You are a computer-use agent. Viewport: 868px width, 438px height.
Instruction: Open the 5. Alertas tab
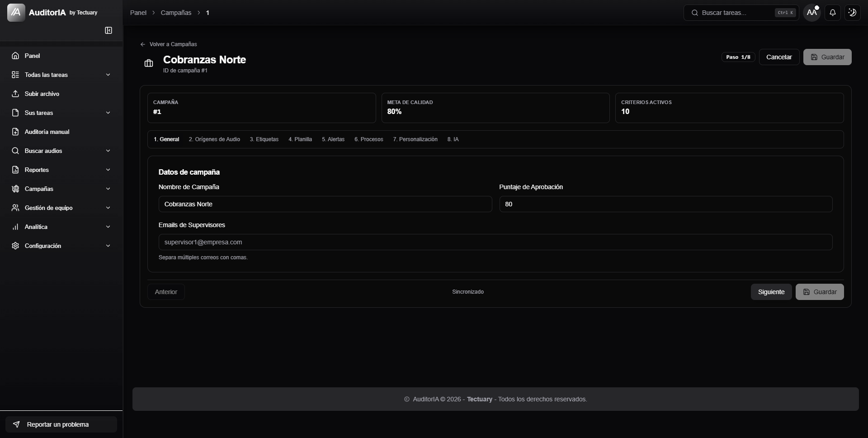click(x=333, y=139)
